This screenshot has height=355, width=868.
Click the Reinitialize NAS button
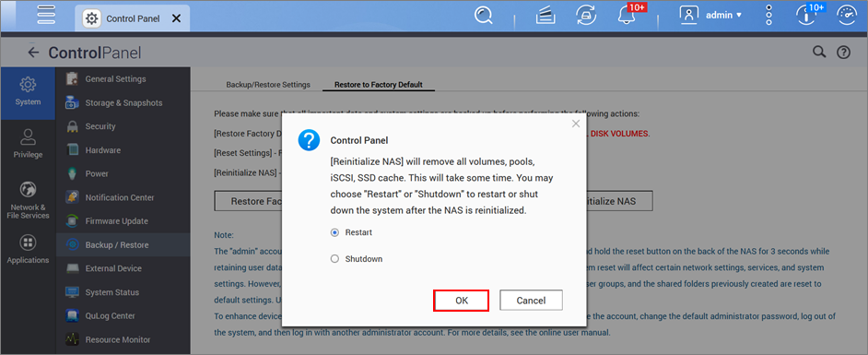[619, 201]
